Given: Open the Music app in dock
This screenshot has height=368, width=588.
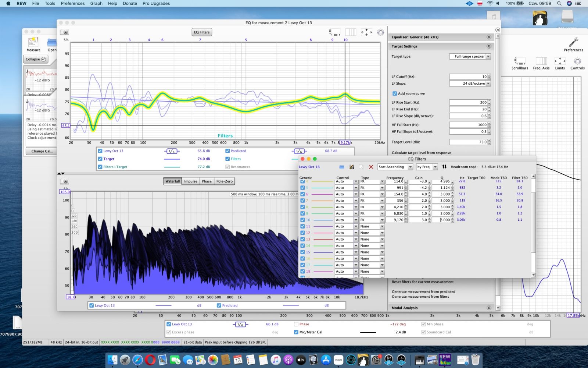Looking at the screenshot, I should (x=275, y=360).
